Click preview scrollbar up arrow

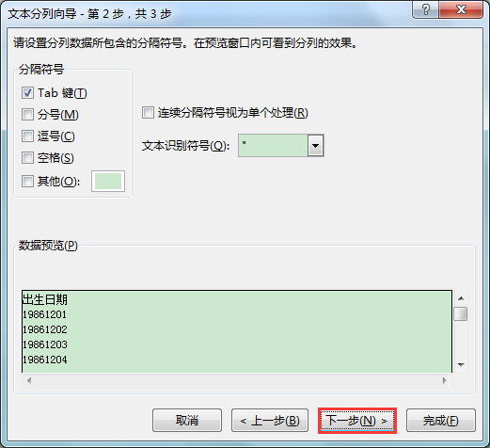coord(461,298)
